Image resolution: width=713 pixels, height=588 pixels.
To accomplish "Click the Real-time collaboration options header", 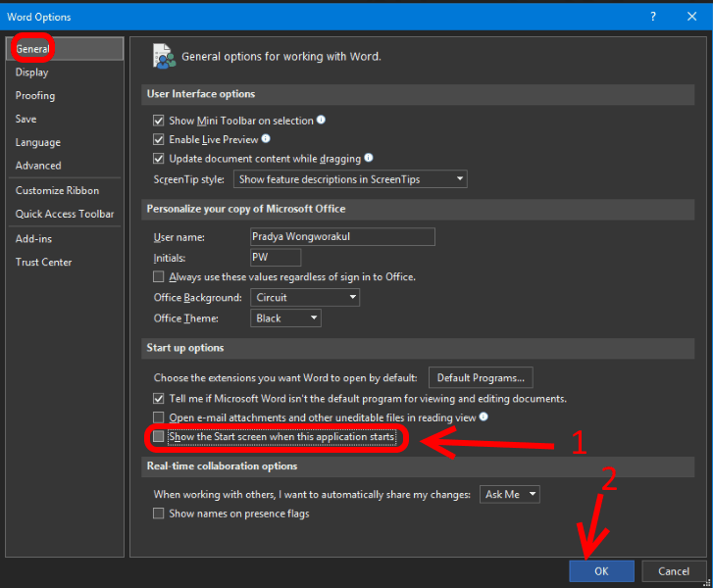I will 418,466.
